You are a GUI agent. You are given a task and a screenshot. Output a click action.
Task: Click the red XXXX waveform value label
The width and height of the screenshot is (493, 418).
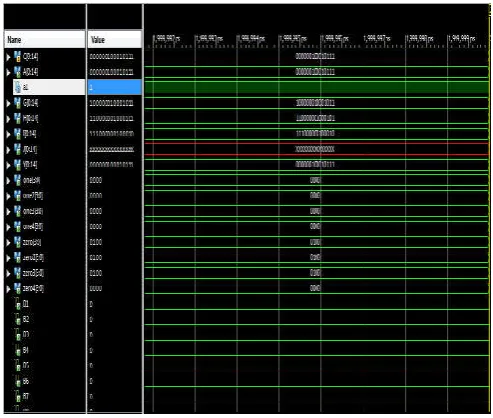315,149
